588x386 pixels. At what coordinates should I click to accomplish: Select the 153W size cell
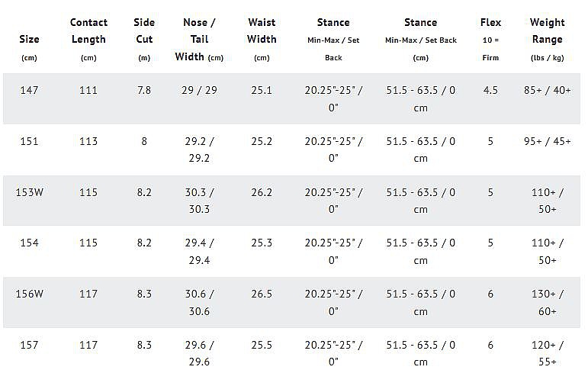(29, 192)
